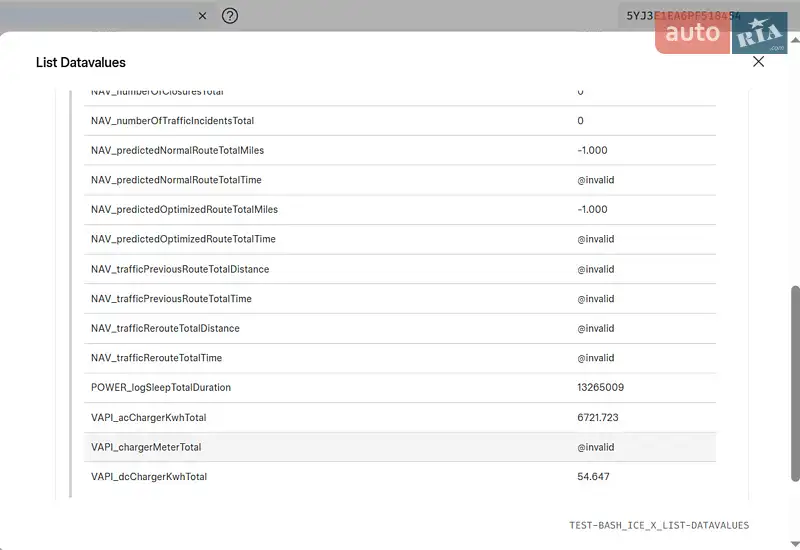Select the POWER_logSleepTotalDuration row label
800x550 pixels.
coord(160,388)
